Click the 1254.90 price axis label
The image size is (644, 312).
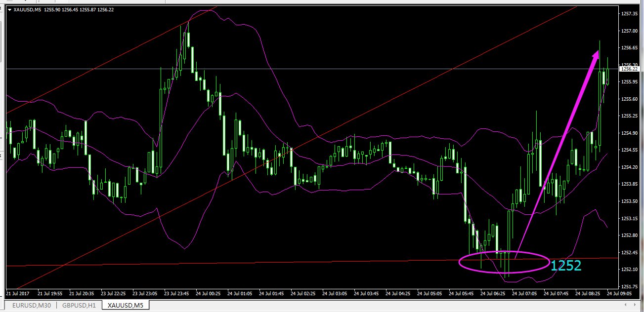pyautogui.click(x=629, y=133)
